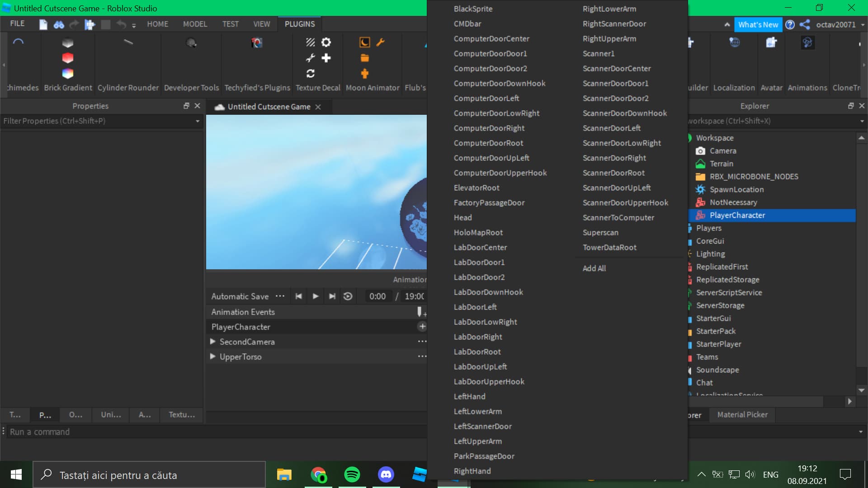Toggle loop playback in the animation editor

pos(348,296)
